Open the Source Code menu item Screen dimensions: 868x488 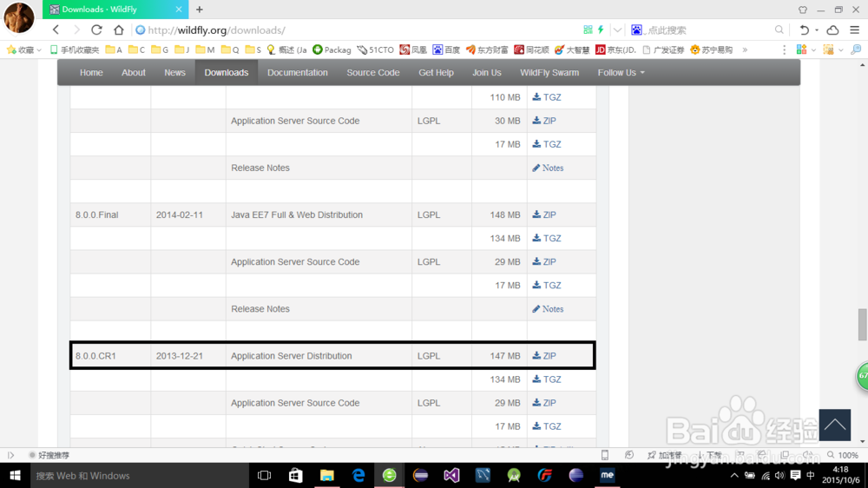click(x=373, y=73)
